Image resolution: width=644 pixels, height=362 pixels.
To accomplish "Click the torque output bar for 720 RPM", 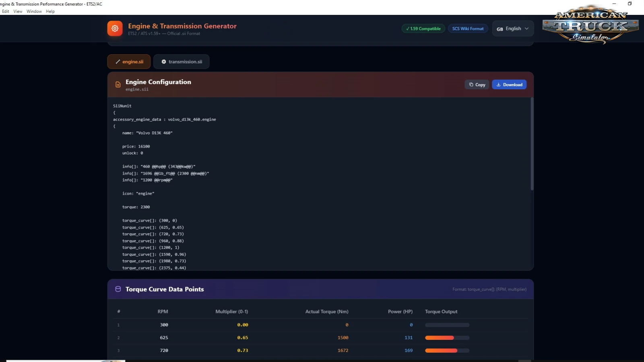I will click(x=447, y=351).
